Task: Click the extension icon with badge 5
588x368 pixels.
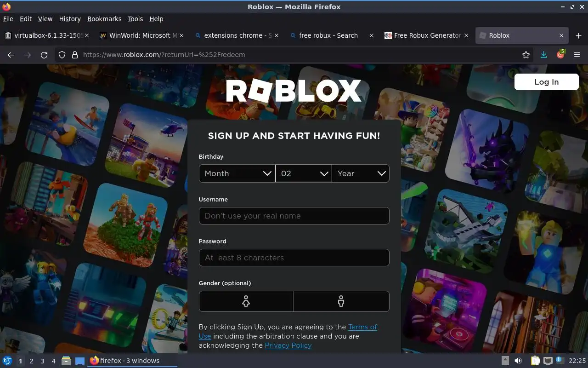Action: pos(560,54)
